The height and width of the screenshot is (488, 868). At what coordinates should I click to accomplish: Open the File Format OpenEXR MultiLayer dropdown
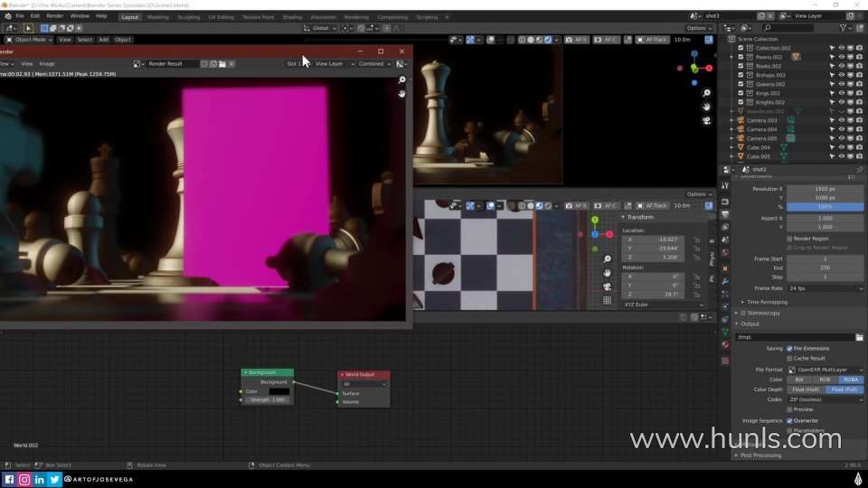pos(825,370)
